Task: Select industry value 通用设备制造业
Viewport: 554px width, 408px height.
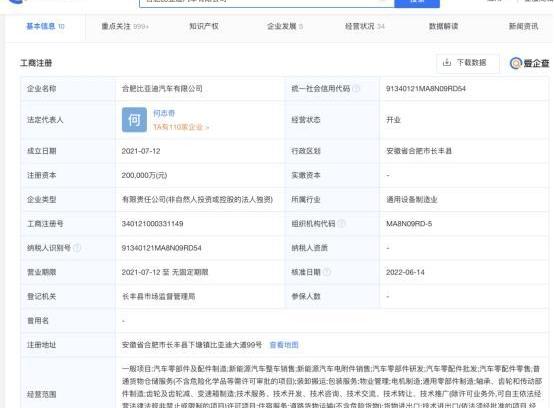Action: pyautogui.click(x=412, y=200)
